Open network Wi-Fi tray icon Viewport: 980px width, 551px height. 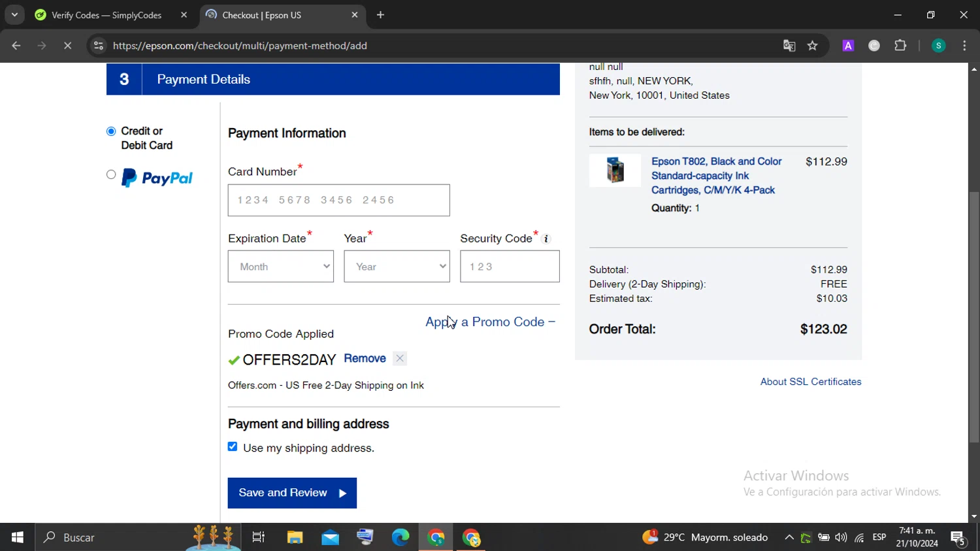tap(859, 537)
